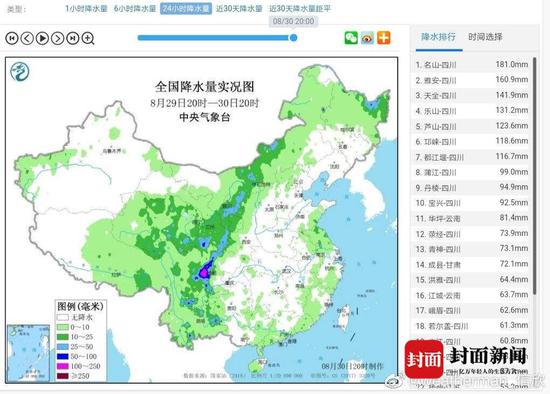Screen dimensions: 550x394
Task: Jump to the last frame of the animation
Action: 73,38
